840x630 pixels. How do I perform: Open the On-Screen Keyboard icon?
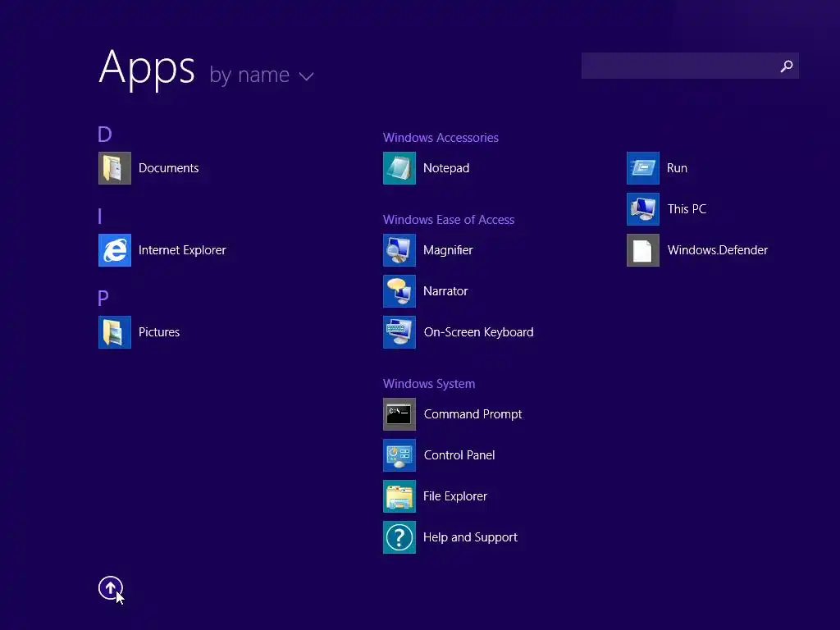pyautogui.click(x=399, y=332)
